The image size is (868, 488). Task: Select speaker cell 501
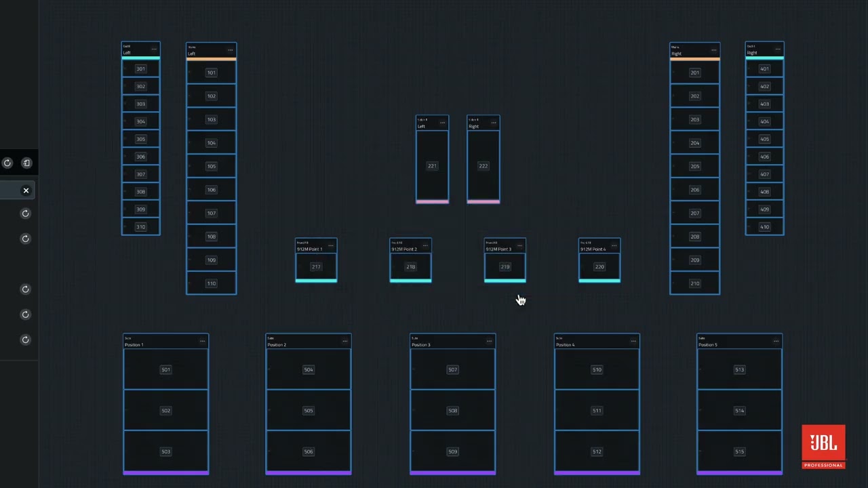(x=166, y=369)
